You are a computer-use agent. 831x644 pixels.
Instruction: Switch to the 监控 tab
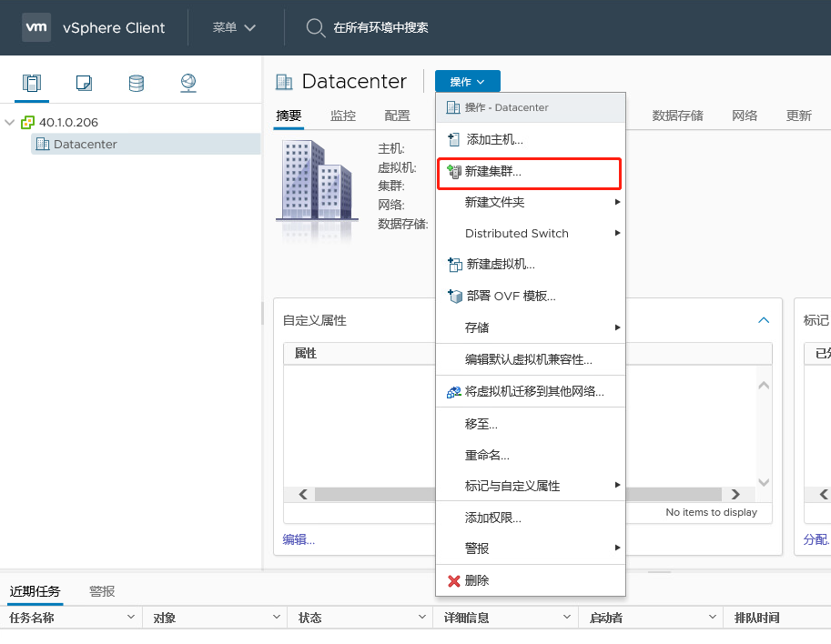(x=343, y=116)
